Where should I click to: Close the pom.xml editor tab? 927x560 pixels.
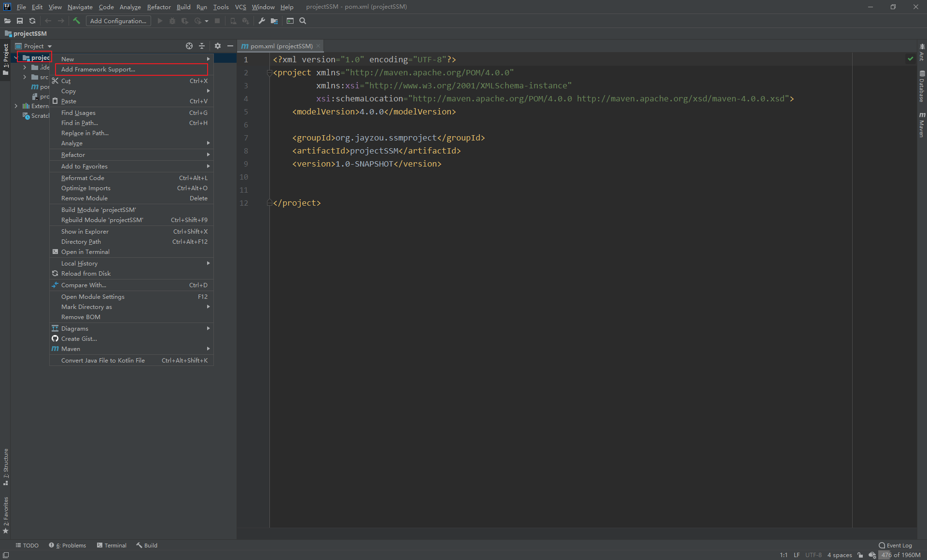pos(318,46)
